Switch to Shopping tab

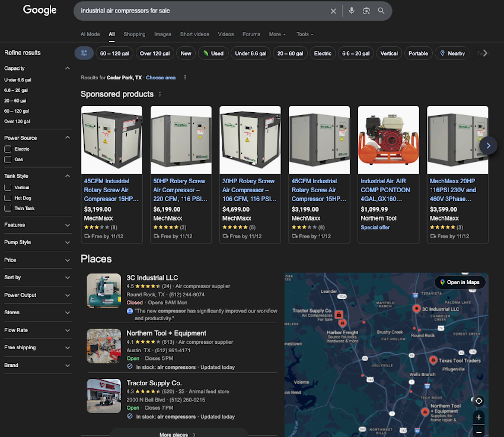click(x=135, y=34)
